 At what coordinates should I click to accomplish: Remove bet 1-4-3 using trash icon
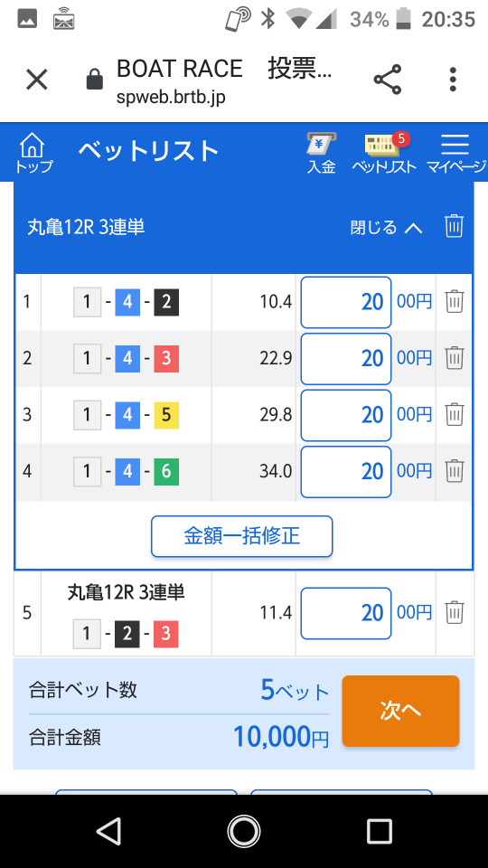point(455,358)
